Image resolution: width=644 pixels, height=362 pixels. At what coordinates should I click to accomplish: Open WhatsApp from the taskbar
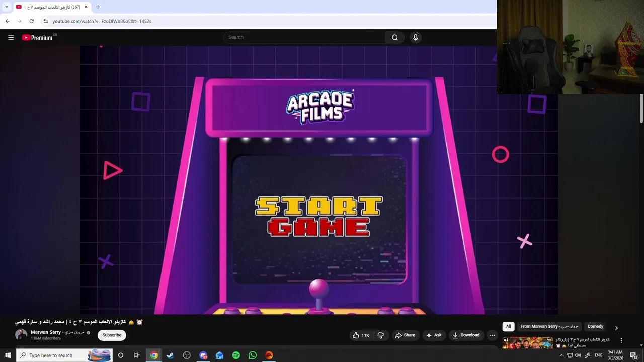(x=253, y=355)
